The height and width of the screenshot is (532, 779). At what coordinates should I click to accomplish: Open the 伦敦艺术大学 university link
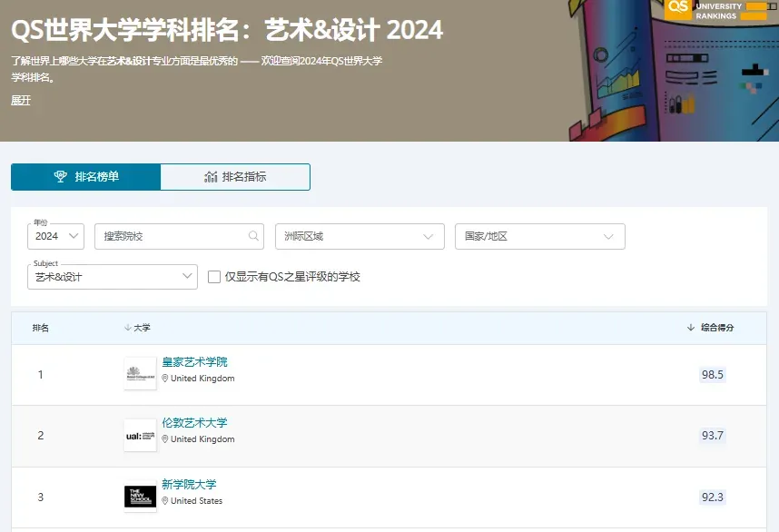coord(194,423)
